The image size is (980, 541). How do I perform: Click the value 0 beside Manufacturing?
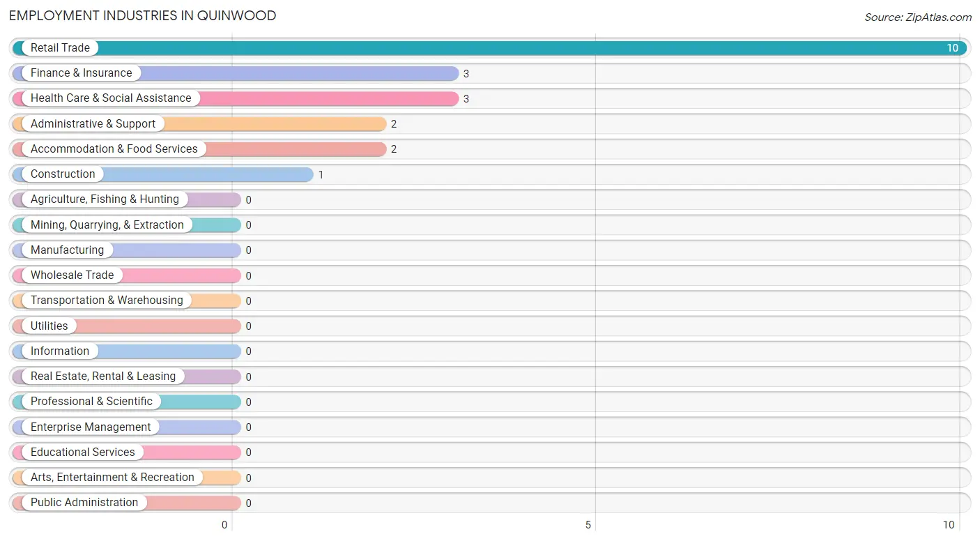pos(248,250)
